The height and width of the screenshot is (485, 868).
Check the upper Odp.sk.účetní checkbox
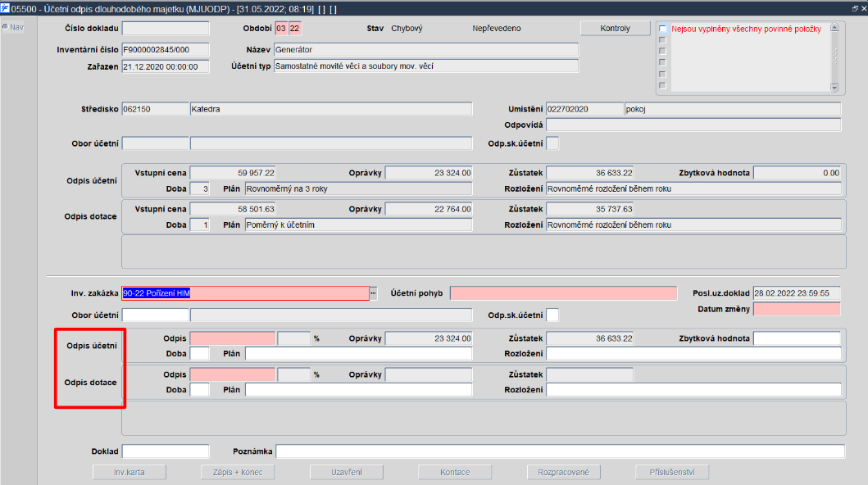pyautogui.click(x=552, y=143)
